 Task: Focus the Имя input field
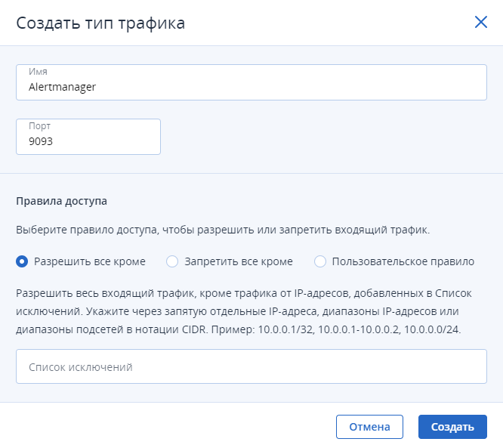click(x=251, y=82)
